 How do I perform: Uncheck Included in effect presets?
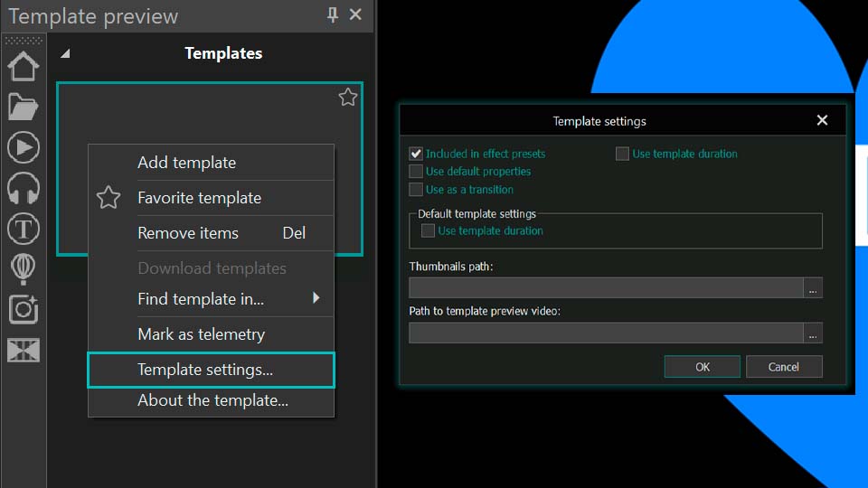[x=416, y=154]
